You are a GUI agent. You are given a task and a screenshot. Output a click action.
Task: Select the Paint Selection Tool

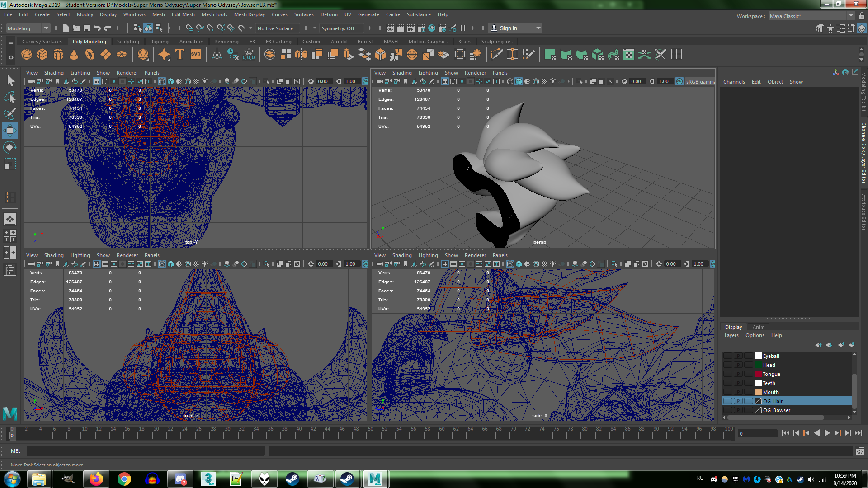[x=9, y=114]
